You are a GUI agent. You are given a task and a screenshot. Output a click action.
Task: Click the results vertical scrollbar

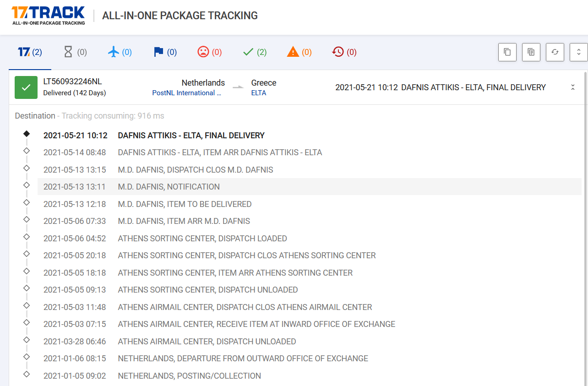pos(585,228)
